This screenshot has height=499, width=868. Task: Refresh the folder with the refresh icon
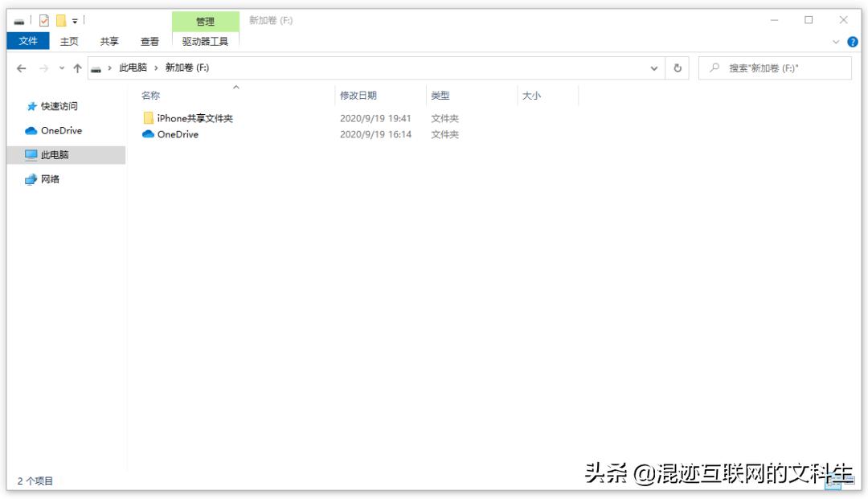pos(678,67)
